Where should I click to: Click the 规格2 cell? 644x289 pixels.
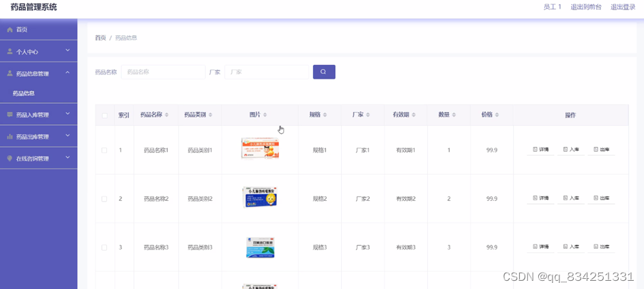319,199
